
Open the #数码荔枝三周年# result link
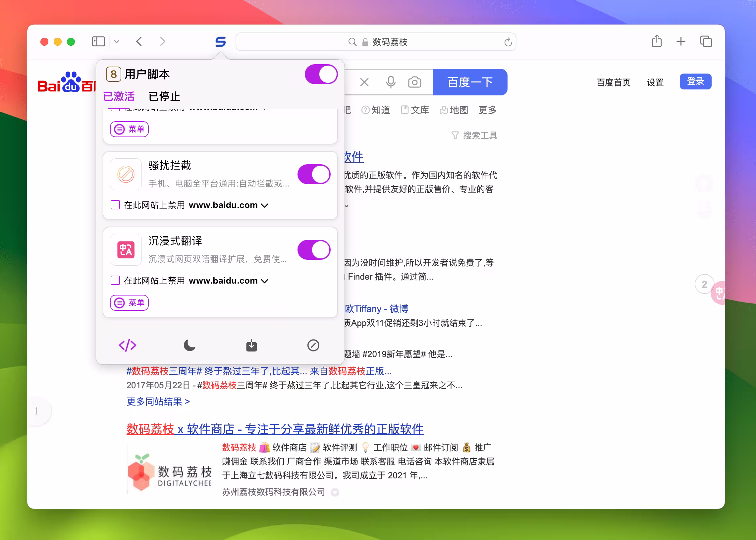pyautogui.click(x=259, y=371)
